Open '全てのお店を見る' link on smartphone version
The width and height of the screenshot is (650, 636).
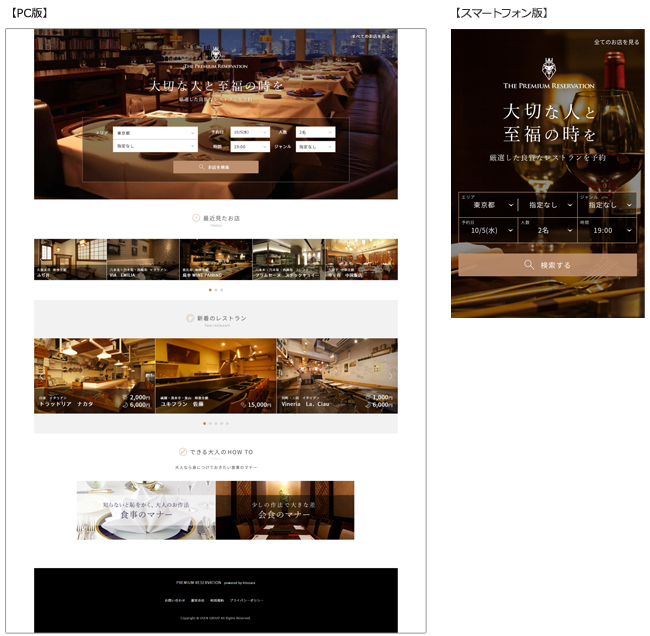click(x=616, y=42)
